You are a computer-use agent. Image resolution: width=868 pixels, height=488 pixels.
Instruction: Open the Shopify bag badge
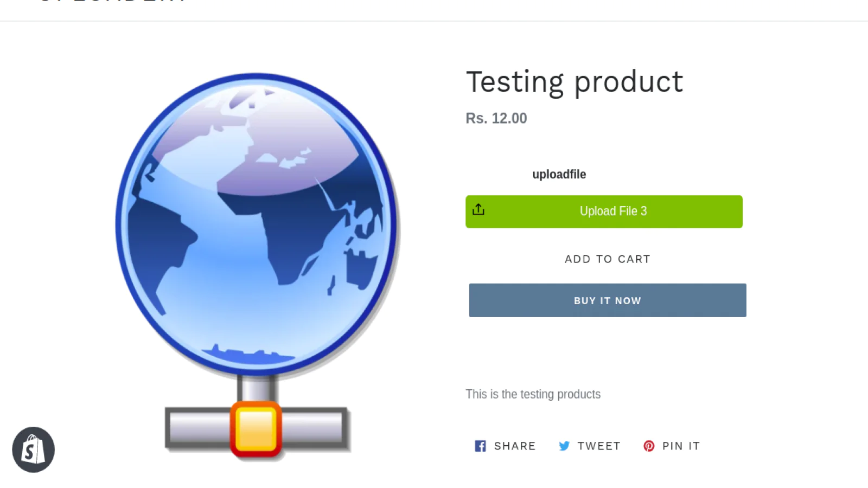click(x=33, y=450)
